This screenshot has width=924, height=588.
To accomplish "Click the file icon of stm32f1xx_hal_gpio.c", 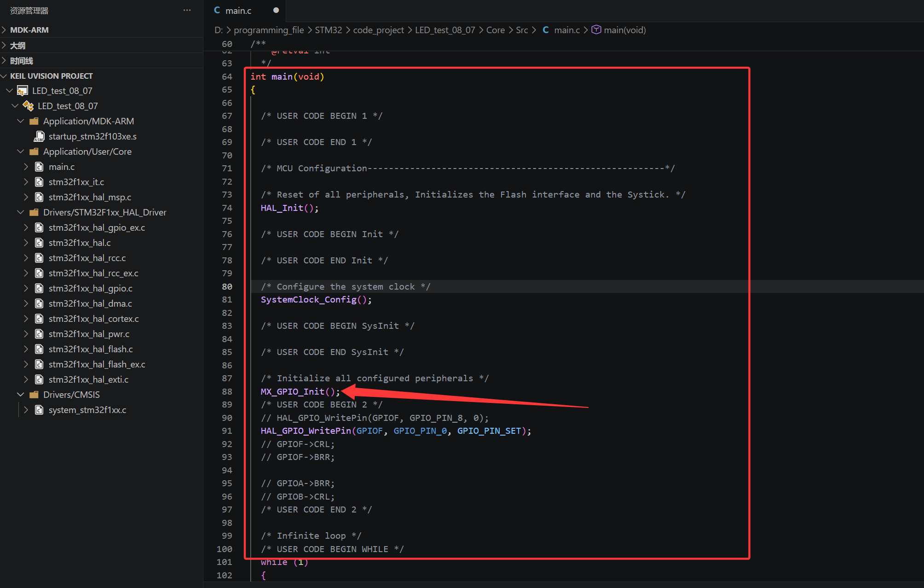I will 40,288.
